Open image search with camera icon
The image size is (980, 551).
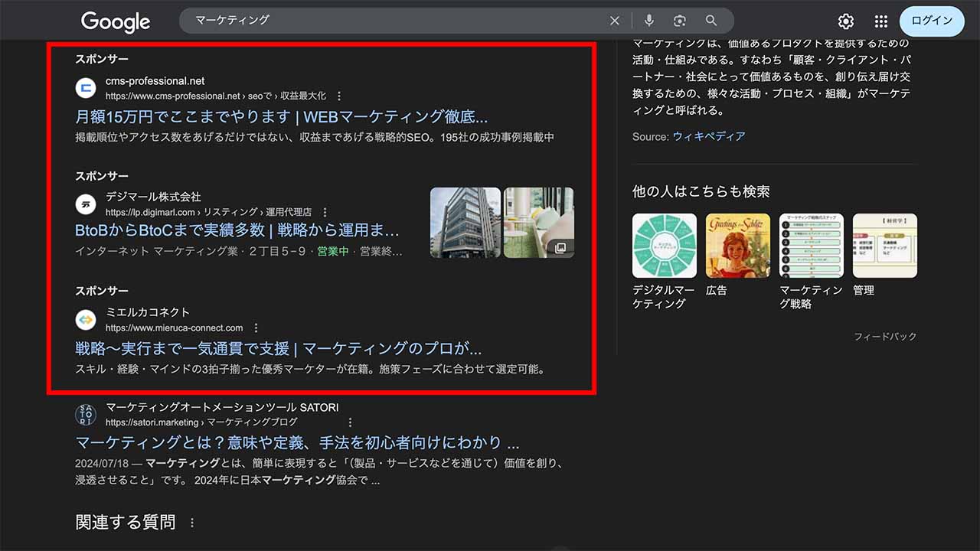point(680,21)
